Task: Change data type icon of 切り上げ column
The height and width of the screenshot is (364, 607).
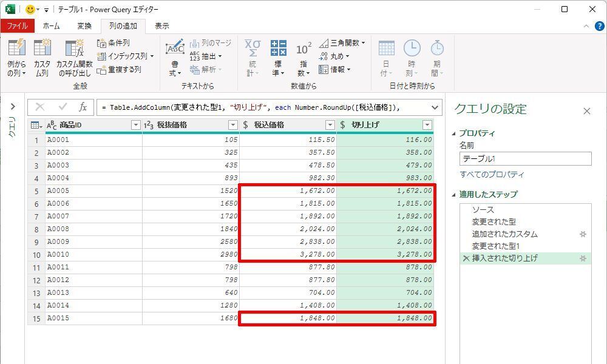Action: tap(342, 125)
